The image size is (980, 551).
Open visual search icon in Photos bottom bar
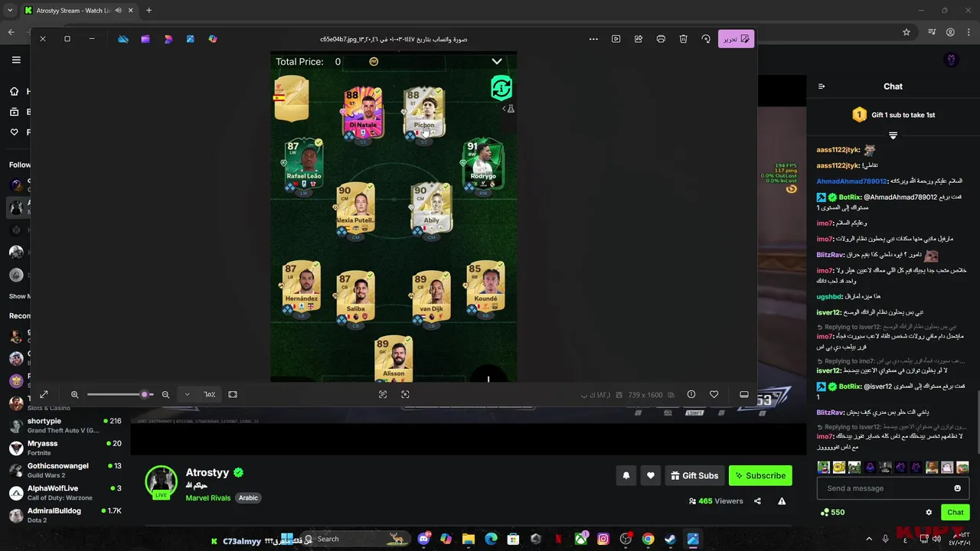(405, 394)
